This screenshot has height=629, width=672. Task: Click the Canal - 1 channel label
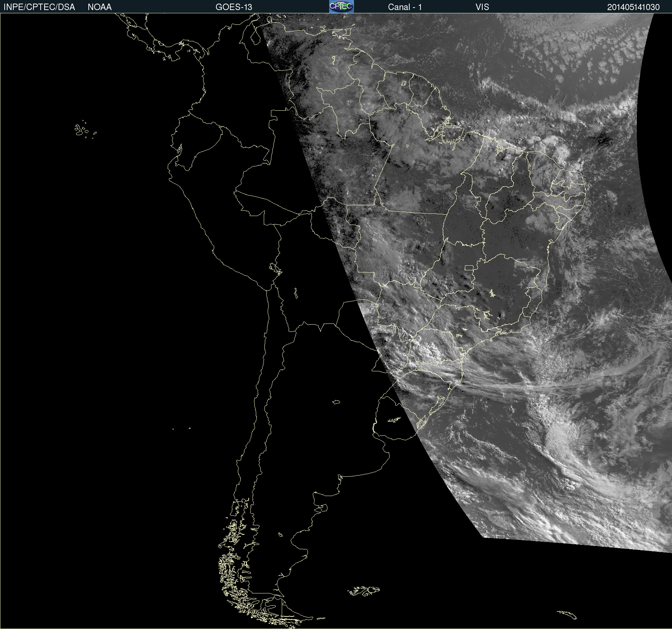point(405,7)
